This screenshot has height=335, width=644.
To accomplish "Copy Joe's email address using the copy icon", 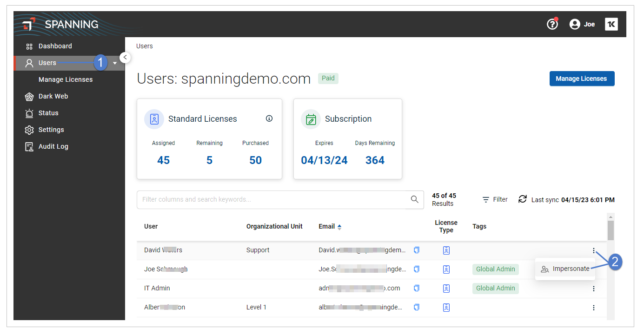I will click(x=417, y=269).
